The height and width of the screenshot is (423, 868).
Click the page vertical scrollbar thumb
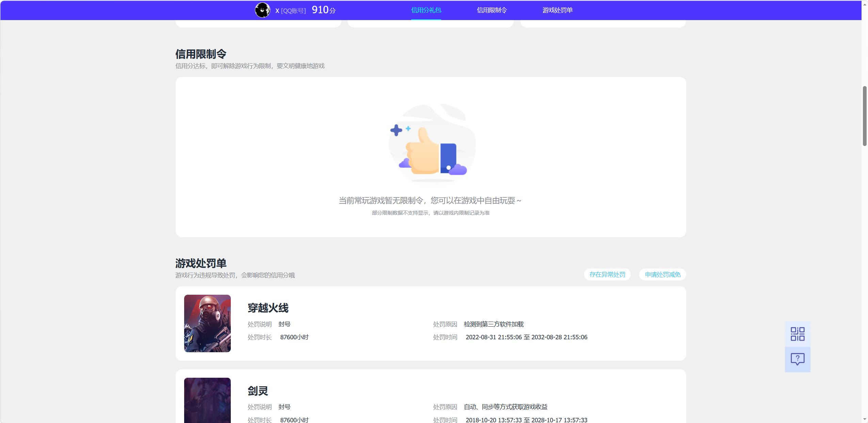(865, 116)
